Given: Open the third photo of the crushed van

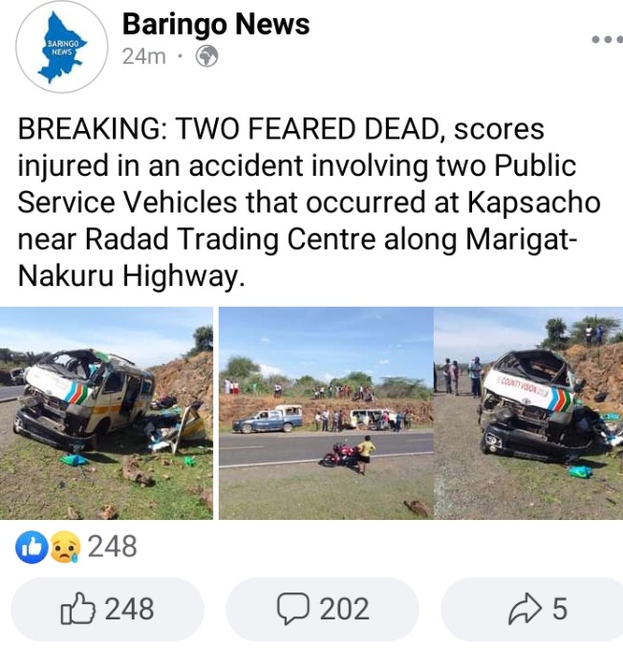Looking at the screenshot, I should click(x=528, y=413).
